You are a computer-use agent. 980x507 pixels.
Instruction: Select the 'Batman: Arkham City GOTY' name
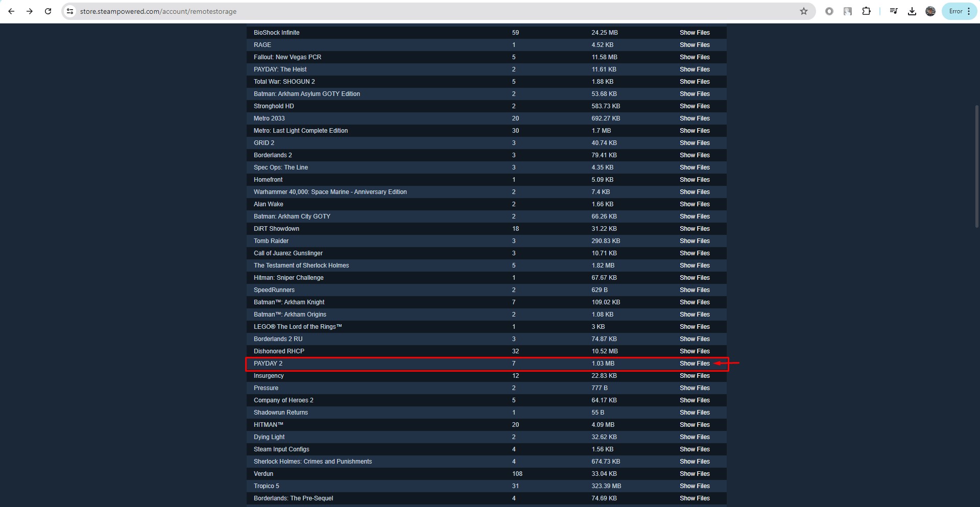(x=292, y=216)
